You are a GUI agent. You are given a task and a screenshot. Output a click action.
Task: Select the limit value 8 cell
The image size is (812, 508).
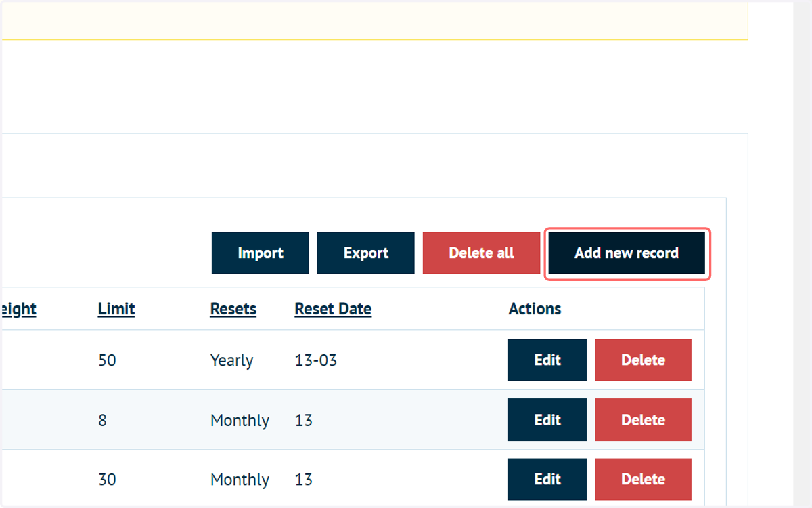(102, 420)
